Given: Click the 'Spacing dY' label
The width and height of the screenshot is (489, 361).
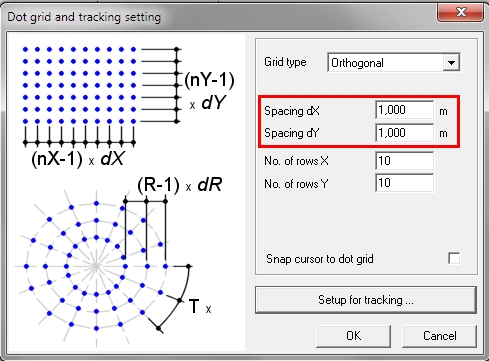Looking at the screenshot, I should [x=292, y=133].
